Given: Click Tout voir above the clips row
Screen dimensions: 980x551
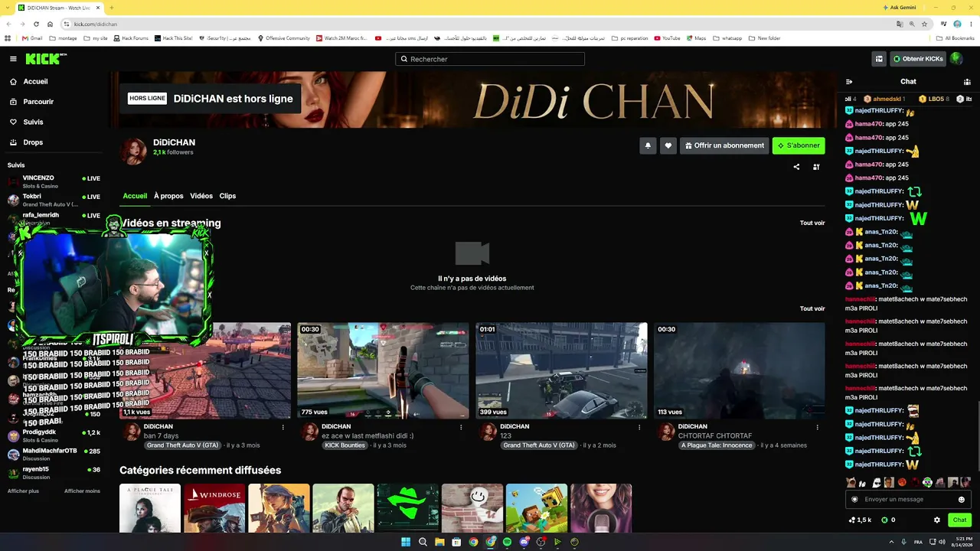Looking at the screenshot, I should coord(812,308).
